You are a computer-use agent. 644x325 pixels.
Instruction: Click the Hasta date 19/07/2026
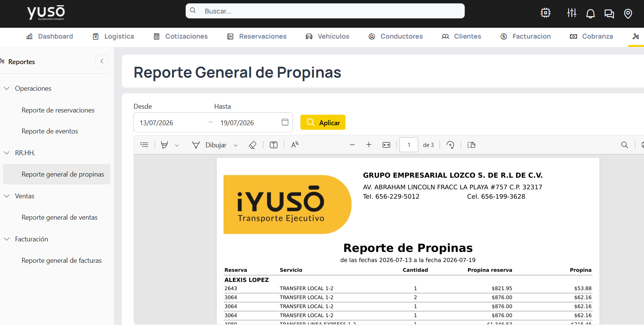coord(237,123)
